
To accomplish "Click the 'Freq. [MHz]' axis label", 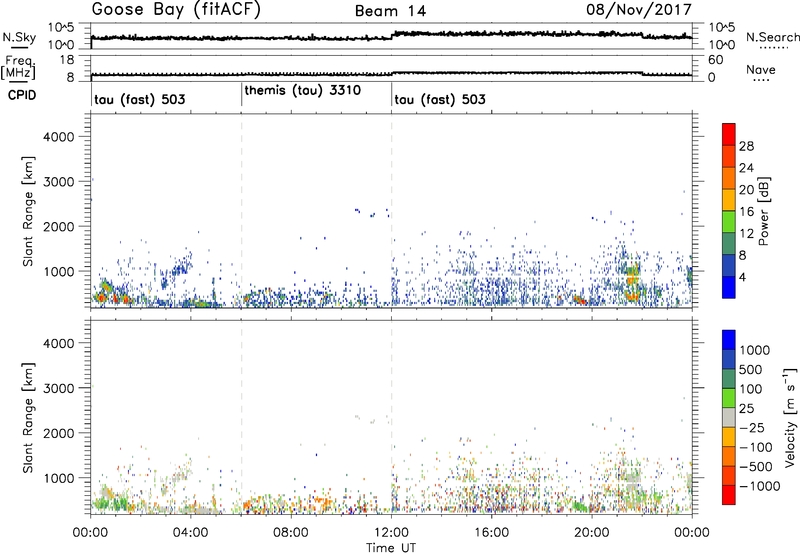I will 18,67.
